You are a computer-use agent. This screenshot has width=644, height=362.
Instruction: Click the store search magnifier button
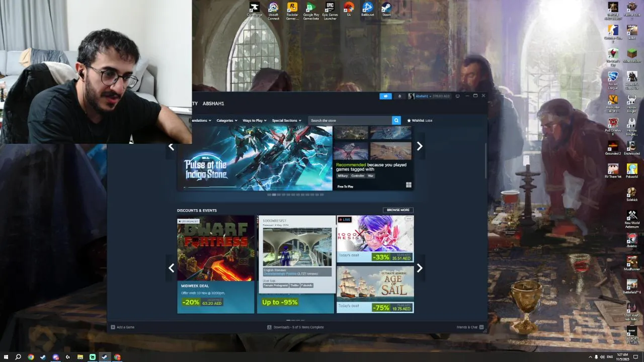pos(396,121)
